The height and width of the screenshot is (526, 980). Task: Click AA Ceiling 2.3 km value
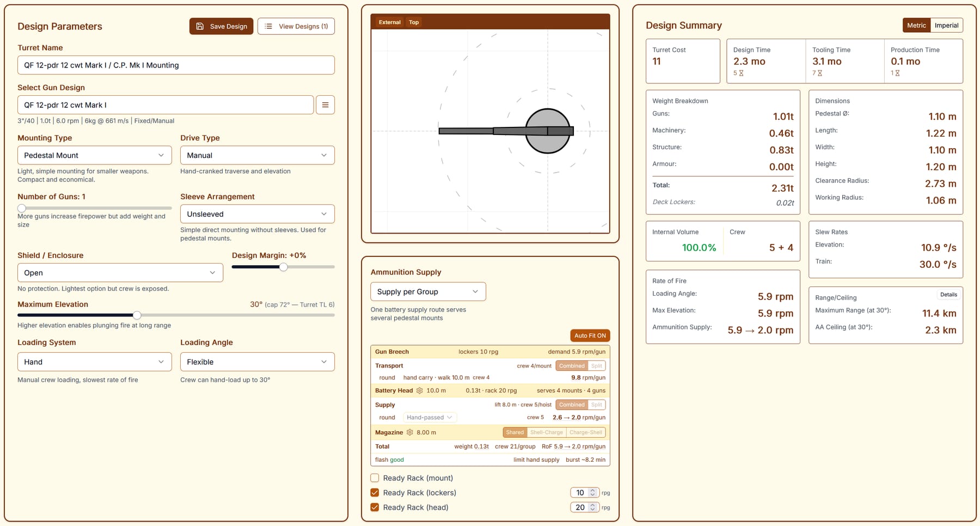(x=940, y=330)
